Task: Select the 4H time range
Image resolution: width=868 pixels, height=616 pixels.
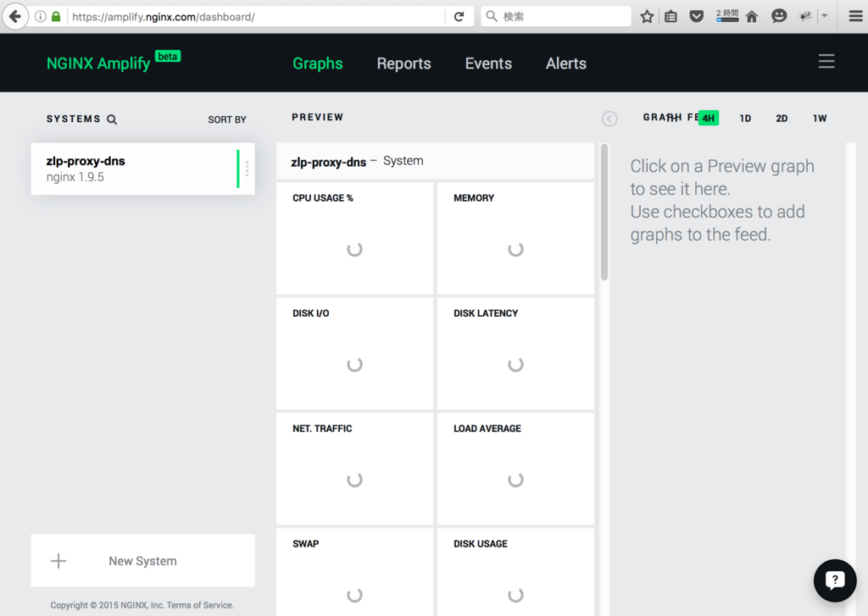Action: 709,118
